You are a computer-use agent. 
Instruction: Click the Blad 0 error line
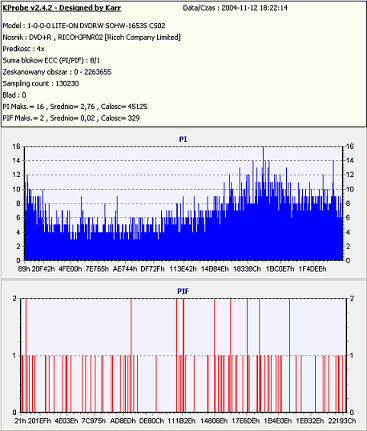14,95
